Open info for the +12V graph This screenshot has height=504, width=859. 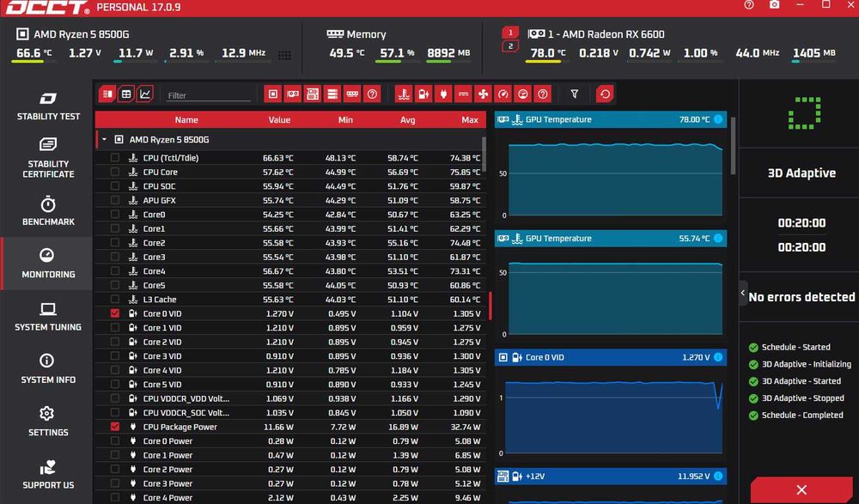(717, 476)
